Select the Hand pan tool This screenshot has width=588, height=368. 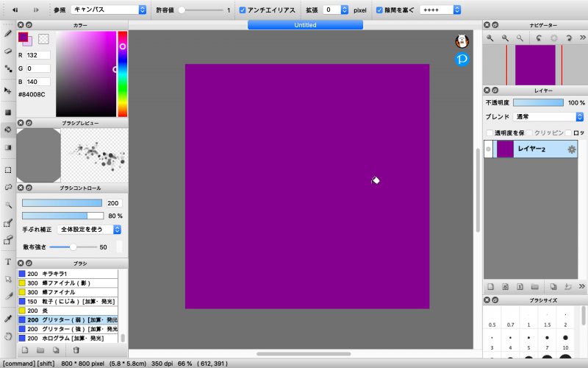click(7, 336)
